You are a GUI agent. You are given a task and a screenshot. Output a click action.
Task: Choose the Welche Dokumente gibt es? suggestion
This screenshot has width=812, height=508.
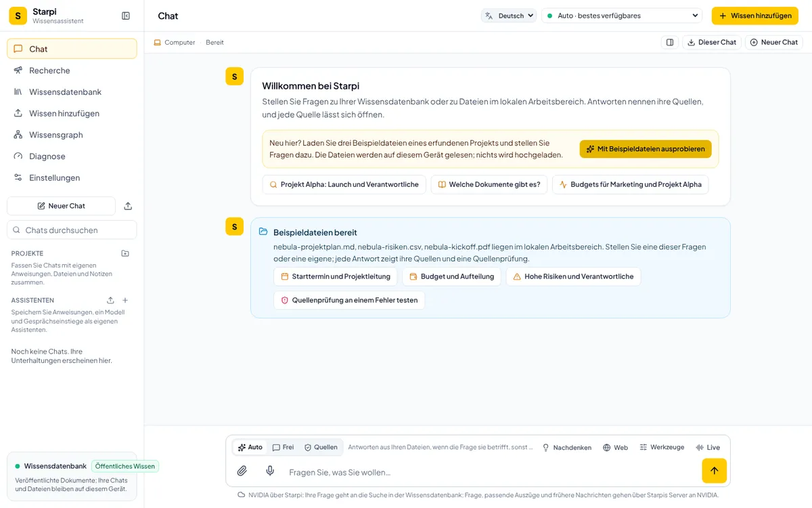point(489,184)
